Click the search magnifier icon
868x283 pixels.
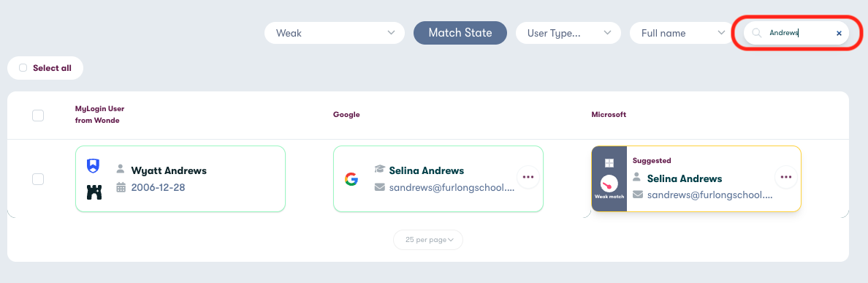click(x=757, y=33)
